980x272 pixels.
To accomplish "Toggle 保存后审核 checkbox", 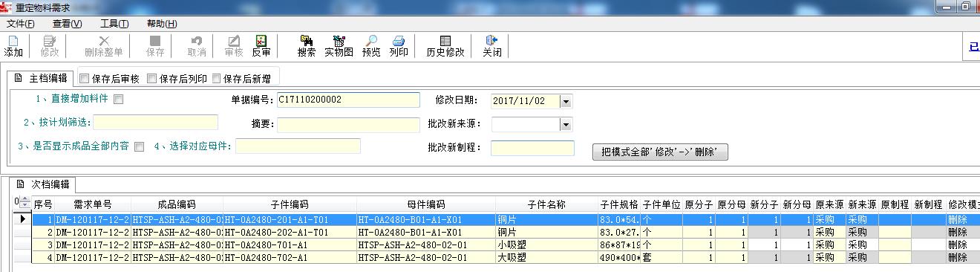I will pyautogui.click(x=84, y=78).
